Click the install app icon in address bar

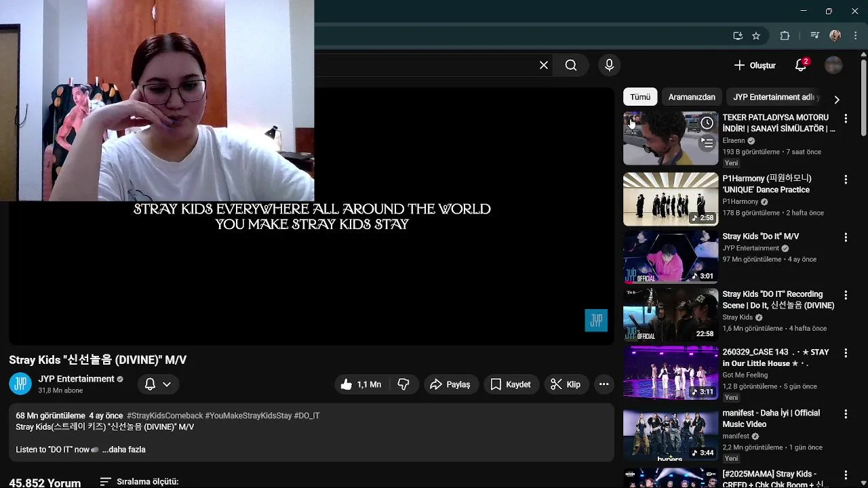(738, 36)
